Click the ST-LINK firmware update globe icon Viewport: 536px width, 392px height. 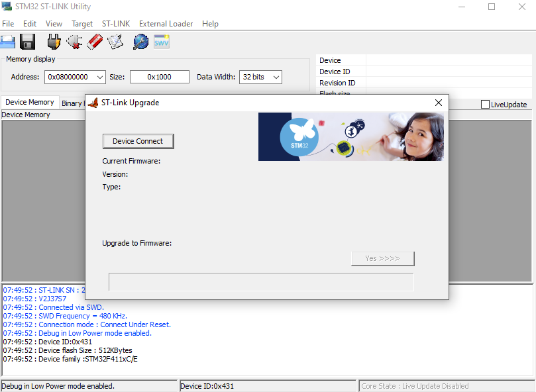click(x=141, y=42)
